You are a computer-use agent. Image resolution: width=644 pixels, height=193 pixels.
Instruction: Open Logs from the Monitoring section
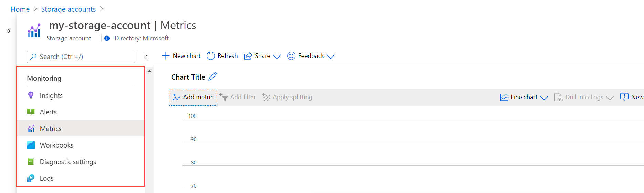pyautogui.click(x=81, y=178)
